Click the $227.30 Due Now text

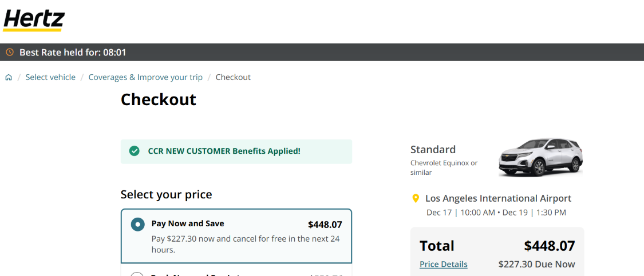click(536, 264)
